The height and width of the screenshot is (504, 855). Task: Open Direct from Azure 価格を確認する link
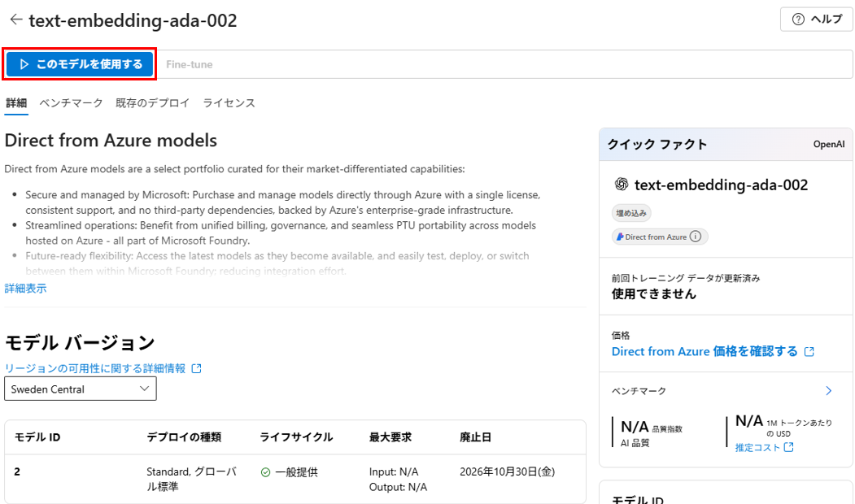click(x=705, y=351)
